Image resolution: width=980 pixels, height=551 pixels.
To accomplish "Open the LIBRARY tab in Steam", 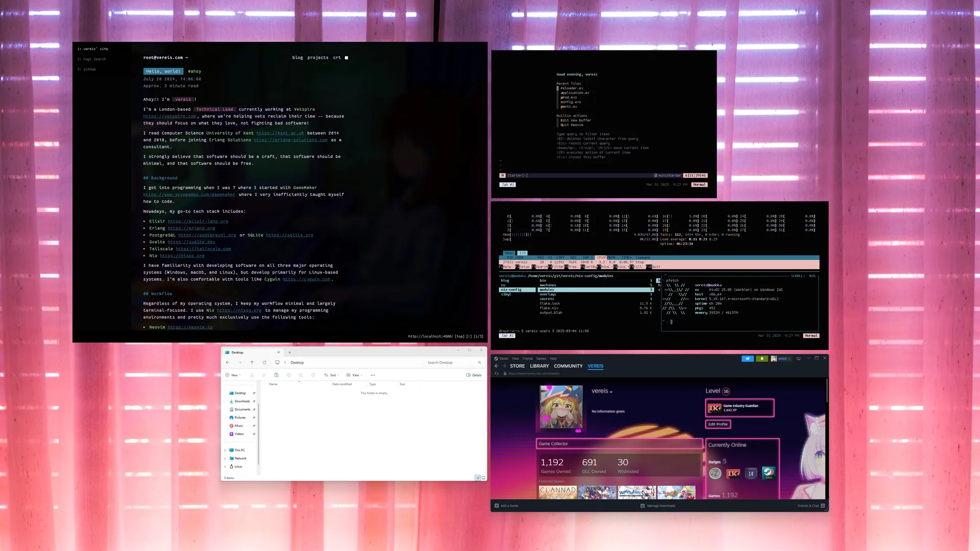I will tap(539, 366).
